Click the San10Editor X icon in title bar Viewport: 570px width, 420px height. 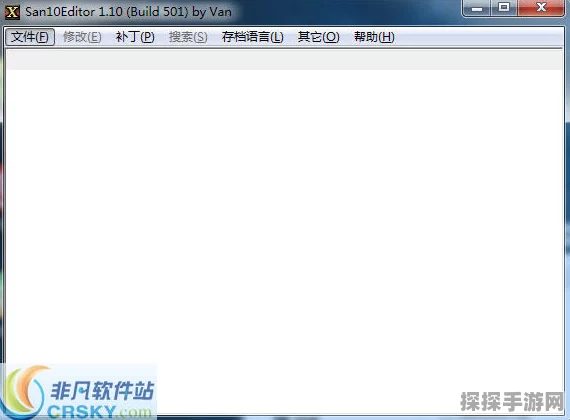pos(12,12)
